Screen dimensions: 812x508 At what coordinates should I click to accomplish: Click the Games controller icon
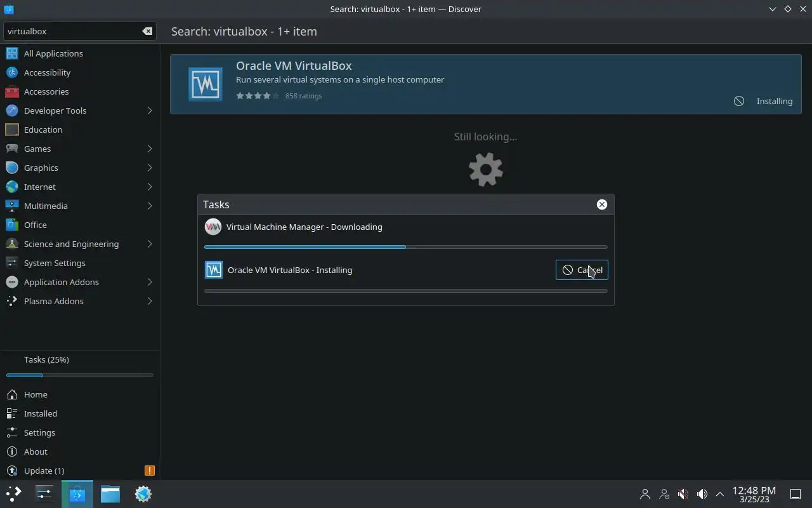click(12, 149)
